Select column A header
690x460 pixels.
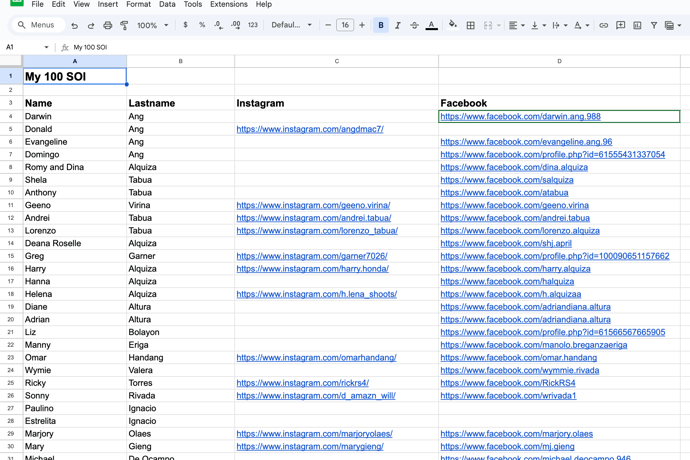click(x=75, y=61)
